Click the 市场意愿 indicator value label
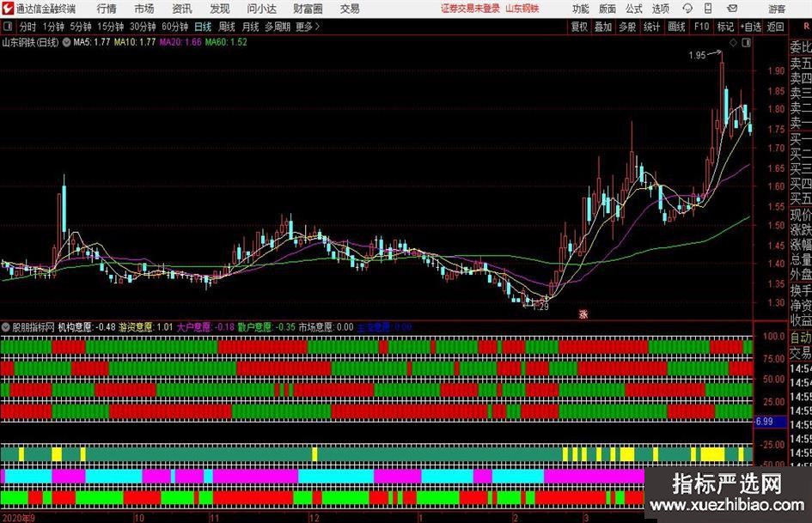812x523 pixels. pos(326,327)
